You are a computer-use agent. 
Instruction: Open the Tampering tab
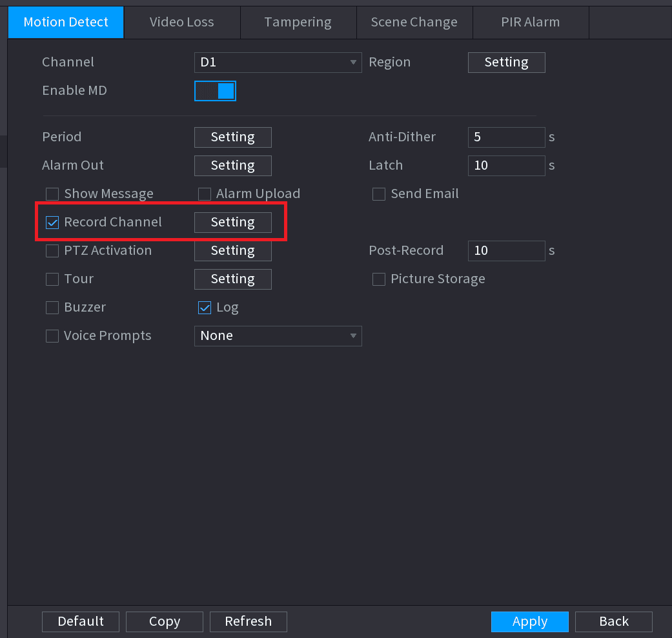[298, 23]
